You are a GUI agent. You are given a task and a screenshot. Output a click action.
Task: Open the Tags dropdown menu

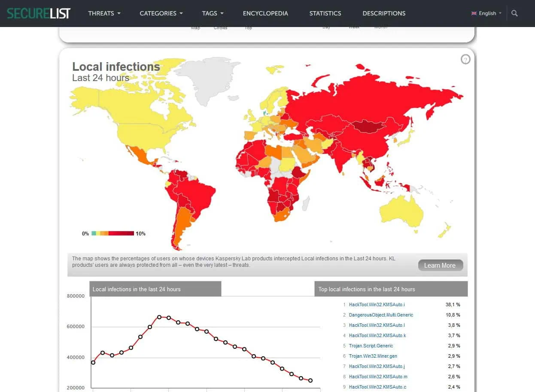tap(213, 13)
